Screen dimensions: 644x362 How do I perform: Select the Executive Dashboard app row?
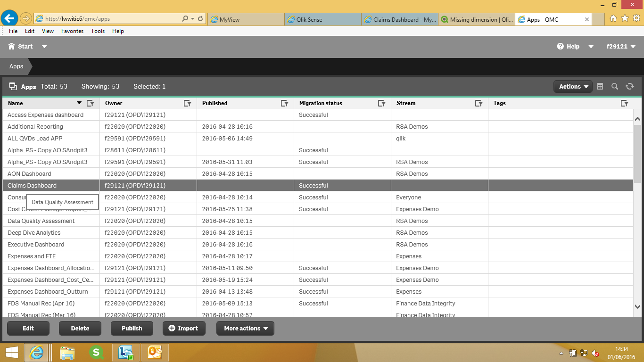(318, 245)
